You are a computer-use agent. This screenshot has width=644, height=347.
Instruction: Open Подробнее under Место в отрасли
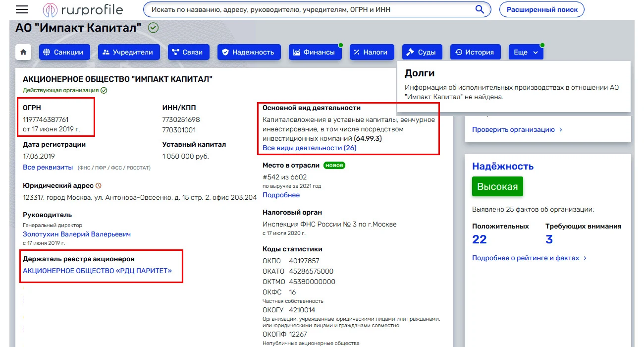coord(281,195)
